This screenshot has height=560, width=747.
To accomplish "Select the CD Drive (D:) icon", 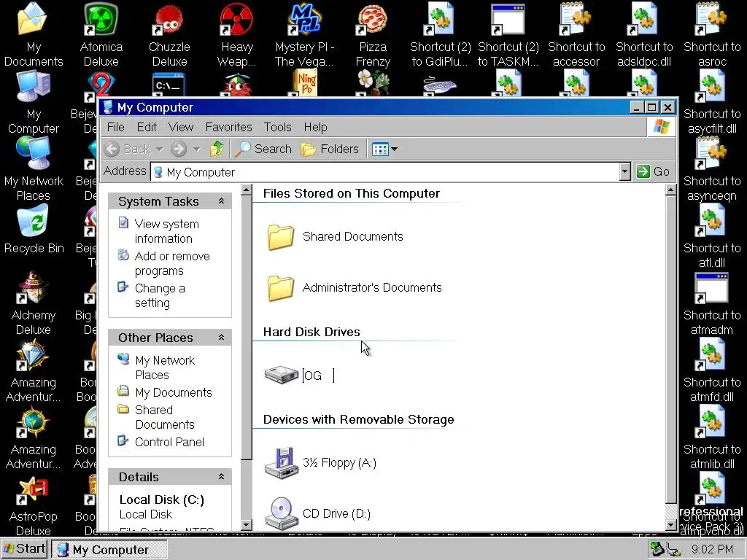I will coord(281,513).
